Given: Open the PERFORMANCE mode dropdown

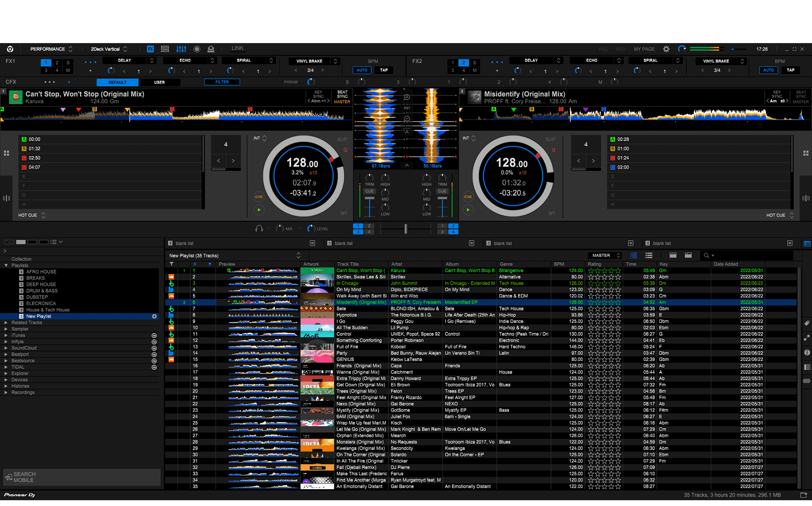Looking at the screenshot, I should [51, 49].
